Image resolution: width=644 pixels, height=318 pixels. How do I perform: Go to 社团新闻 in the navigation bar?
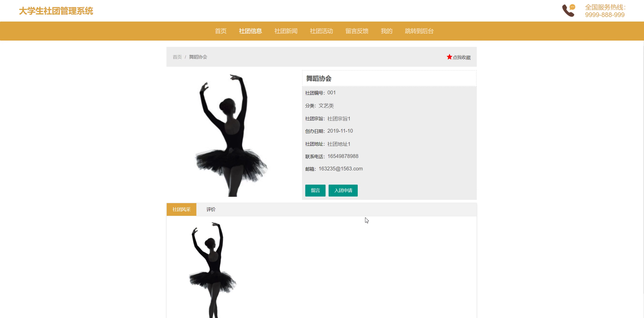point(286,31)
